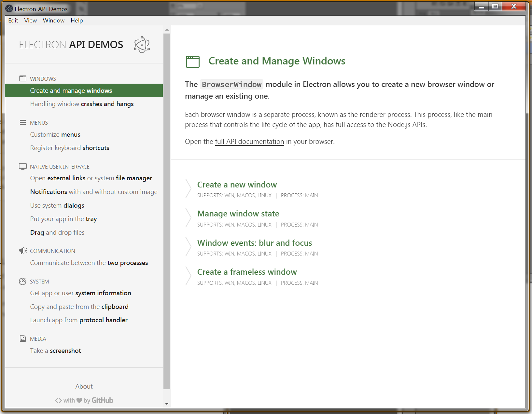Open the Window menu
The width and height of the screenshot is (532, 414).
[x=54, y=20]
